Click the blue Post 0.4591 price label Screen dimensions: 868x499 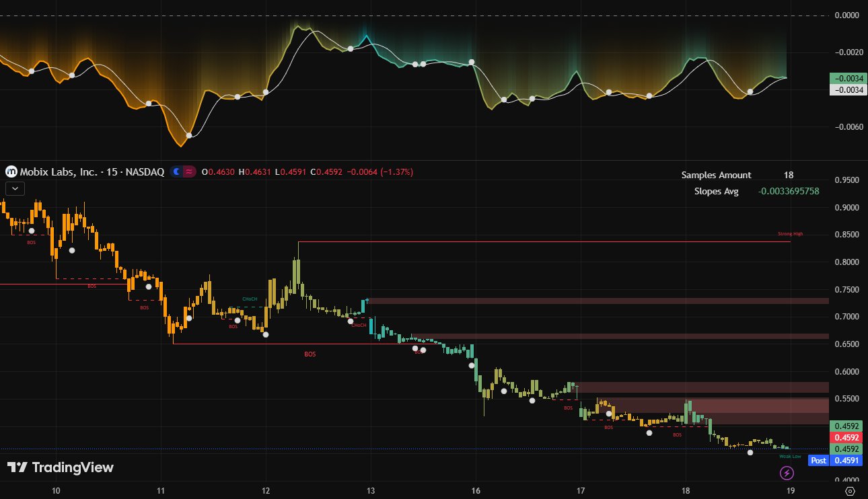pos(837,461)
